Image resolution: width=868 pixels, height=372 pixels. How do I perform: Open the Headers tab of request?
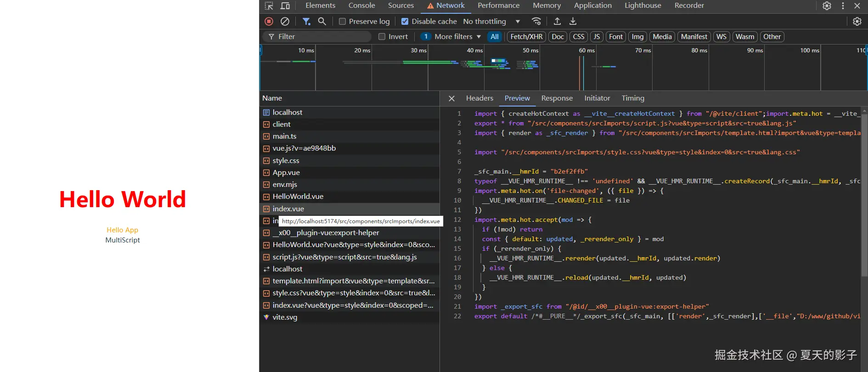click(x=479, y=98)
